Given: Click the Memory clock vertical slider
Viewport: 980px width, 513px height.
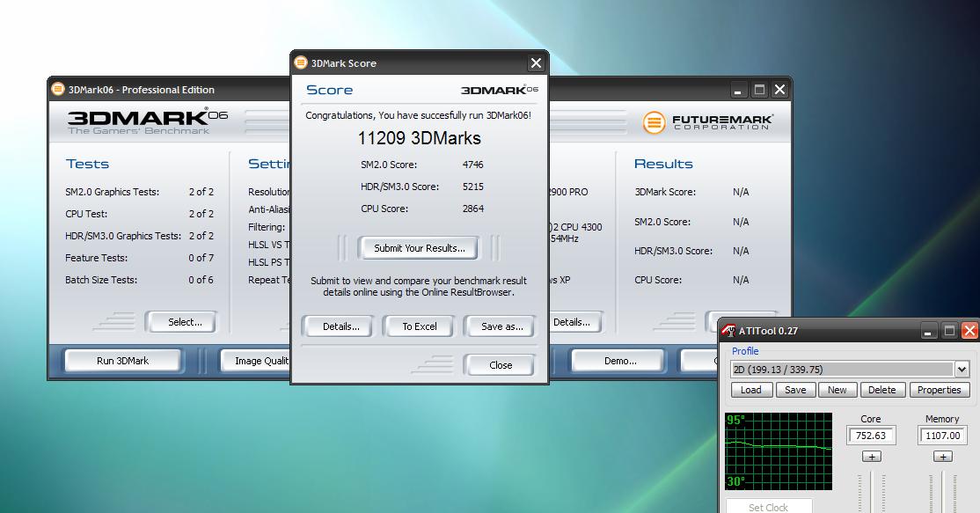Looking at the screenshot, I should 942,494.
